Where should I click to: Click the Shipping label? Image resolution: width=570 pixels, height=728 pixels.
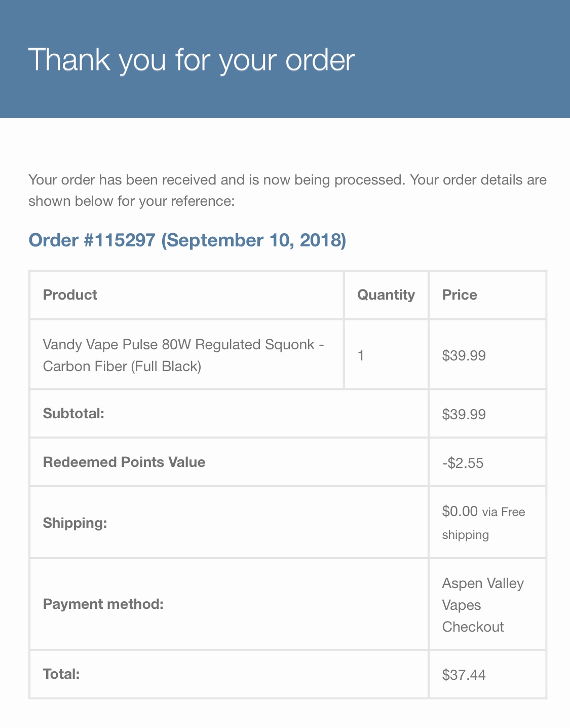[75, 523]
